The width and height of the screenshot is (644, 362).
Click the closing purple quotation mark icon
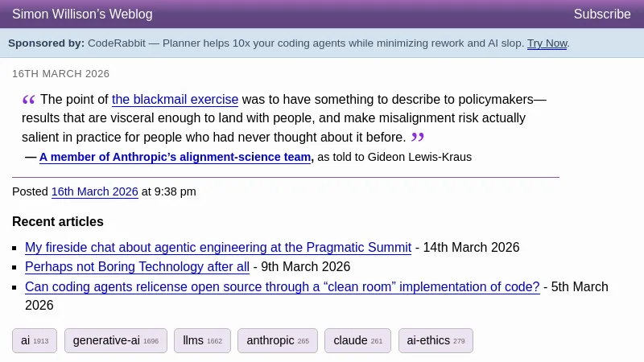click(417, 137)
